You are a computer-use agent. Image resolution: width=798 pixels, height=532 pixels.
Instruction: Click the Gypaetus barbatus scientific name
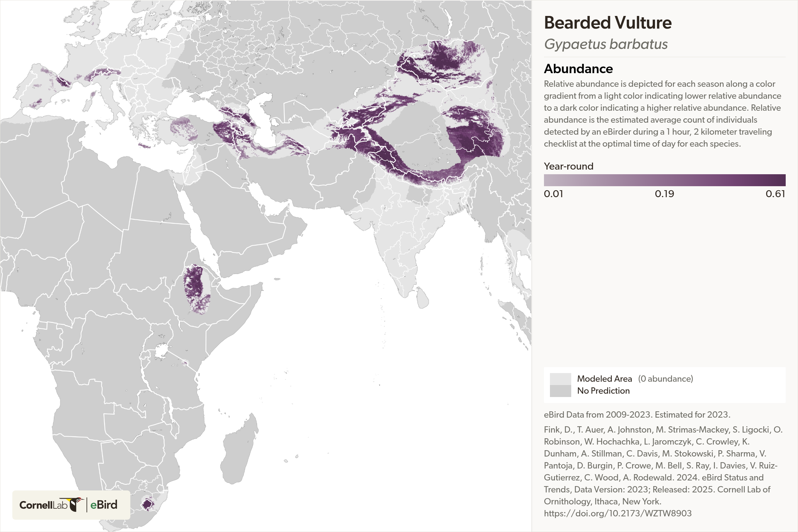coord(605,44)
